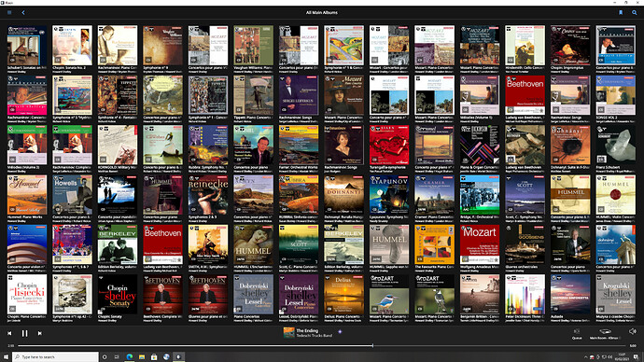Open the Lyapunov Symphony album
The width and height of the screenshot is (644, 362).
pos(389,195)
